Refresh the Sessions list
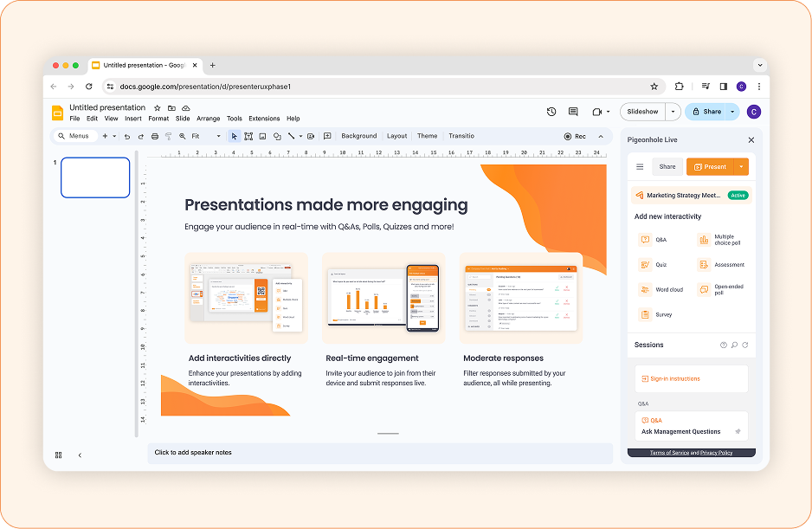This screenshot has height=529, width=812. pos(745,345)
